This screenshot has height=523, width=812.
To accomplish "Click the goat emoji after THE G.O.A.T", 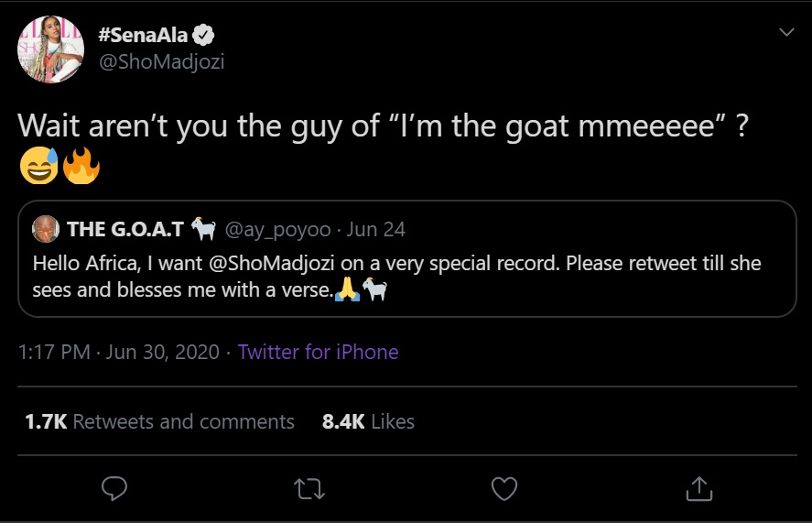I will pyautogui.click(x=203, y=229).
